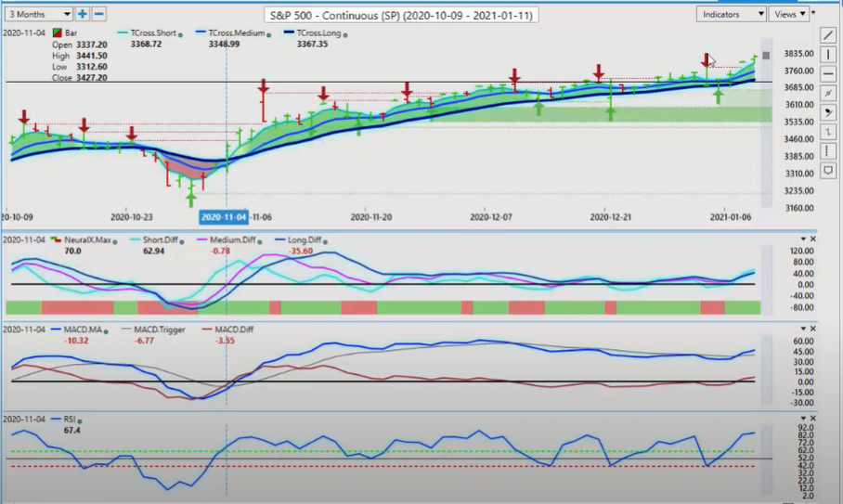Click the NeuralX.Max legend label
Viewport: 843px width, 504px height.
click(x=87, y=240)
